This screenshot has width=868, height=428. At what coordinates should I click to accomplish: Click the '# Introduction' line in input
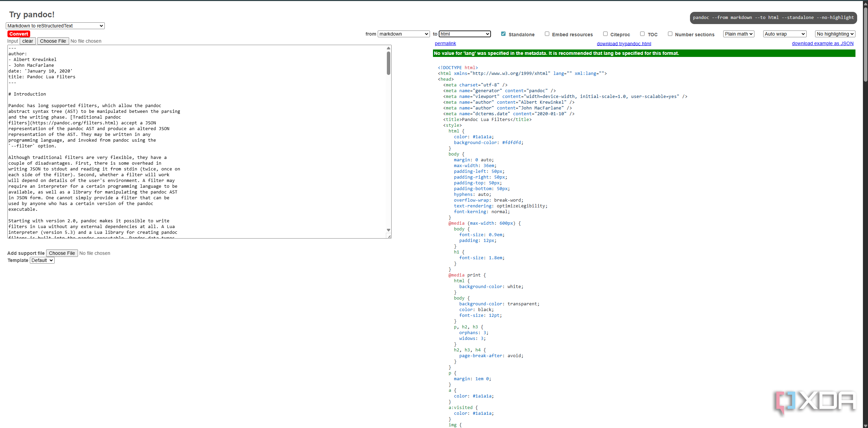27,94
